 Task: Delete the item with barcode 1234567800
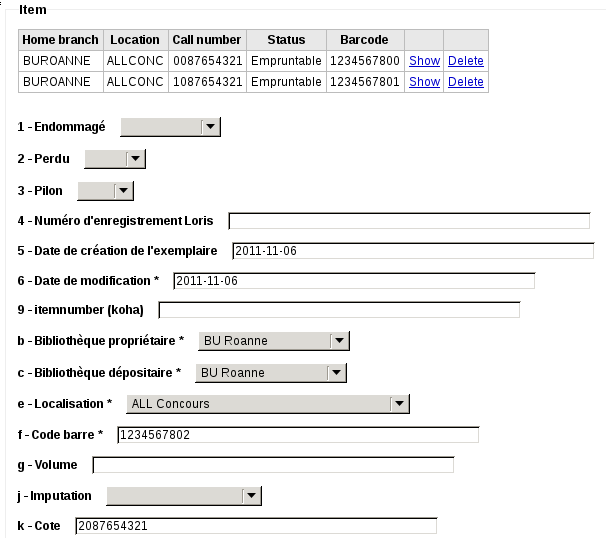[x=465, y=61]
